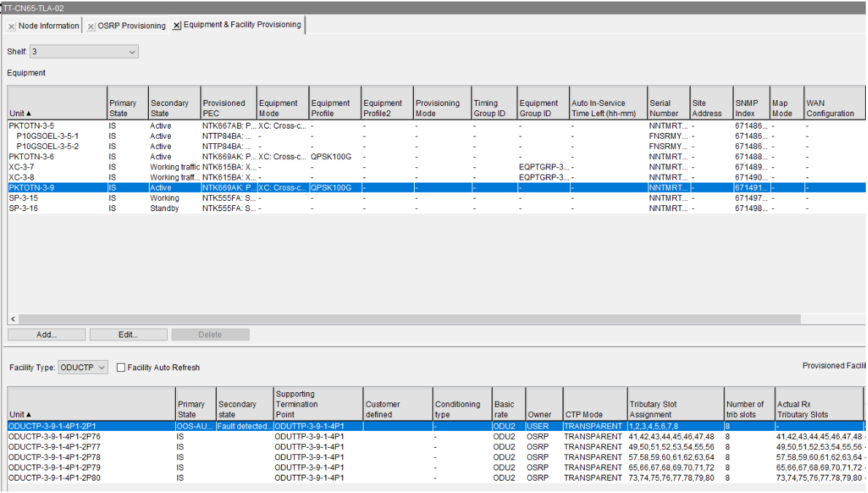Viewport: 868px width, 493px height.
Task: Click the Delete button
Action: coord(210,335)
